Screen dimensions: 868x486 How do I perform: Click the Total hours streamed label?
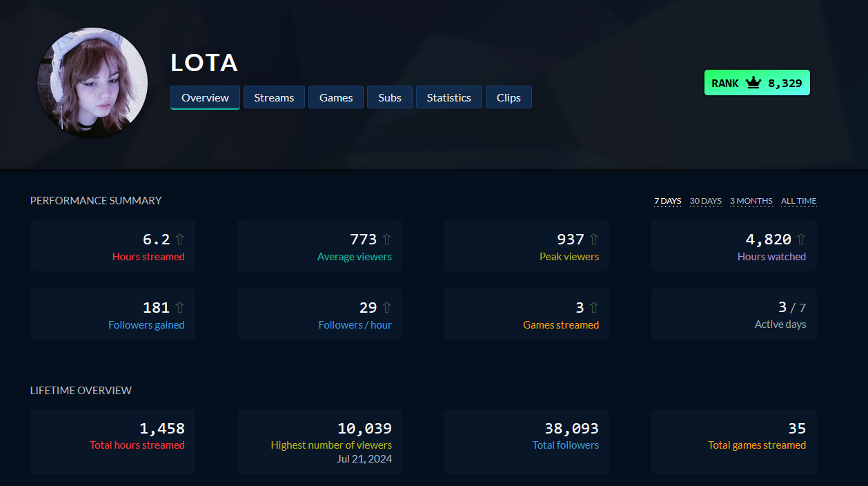[x=137, y=445]
